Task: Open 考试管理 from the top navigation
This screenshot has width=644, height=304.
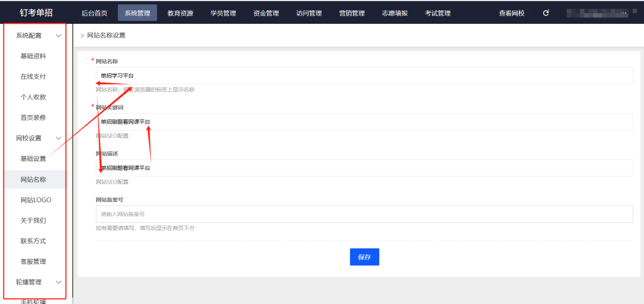Action: (438, 13)
